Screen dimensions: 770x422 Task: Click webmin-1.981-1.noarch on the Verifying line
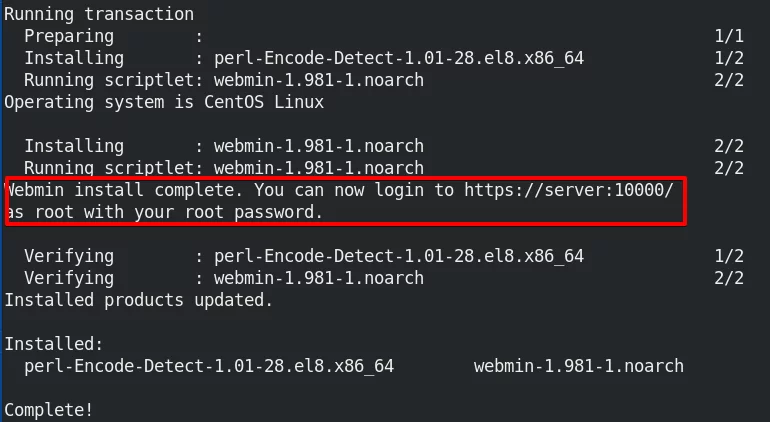pos(319,278)
